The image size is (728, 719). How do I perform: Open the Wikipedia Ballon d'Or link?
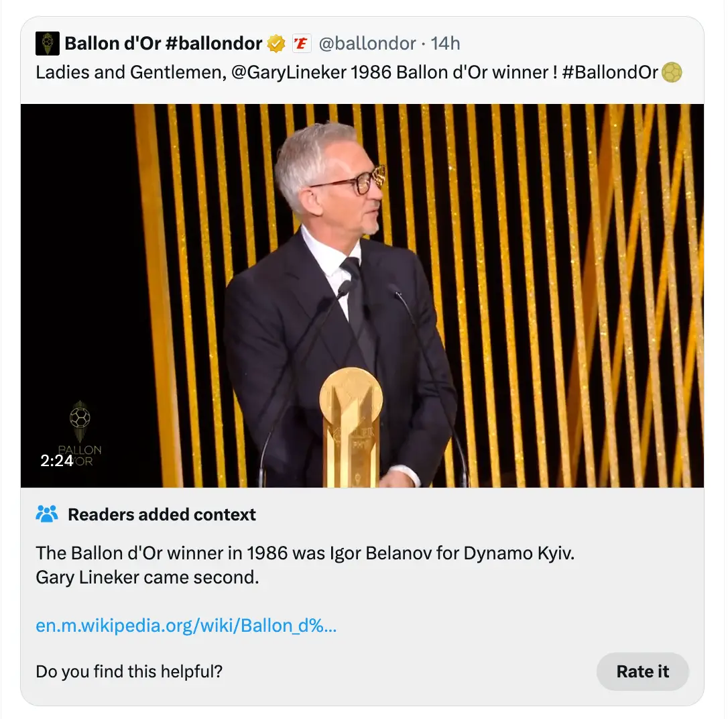pos(186,626)
